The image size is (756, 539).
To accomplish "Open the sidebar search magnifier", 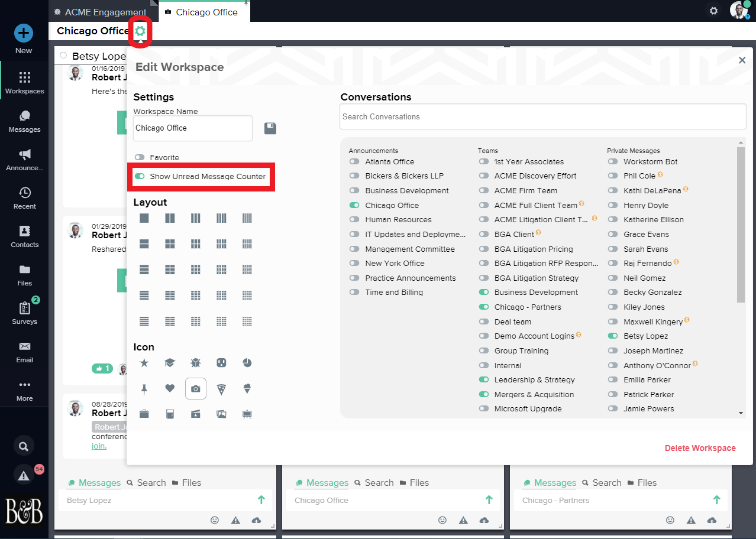I will tap(24, 447).
